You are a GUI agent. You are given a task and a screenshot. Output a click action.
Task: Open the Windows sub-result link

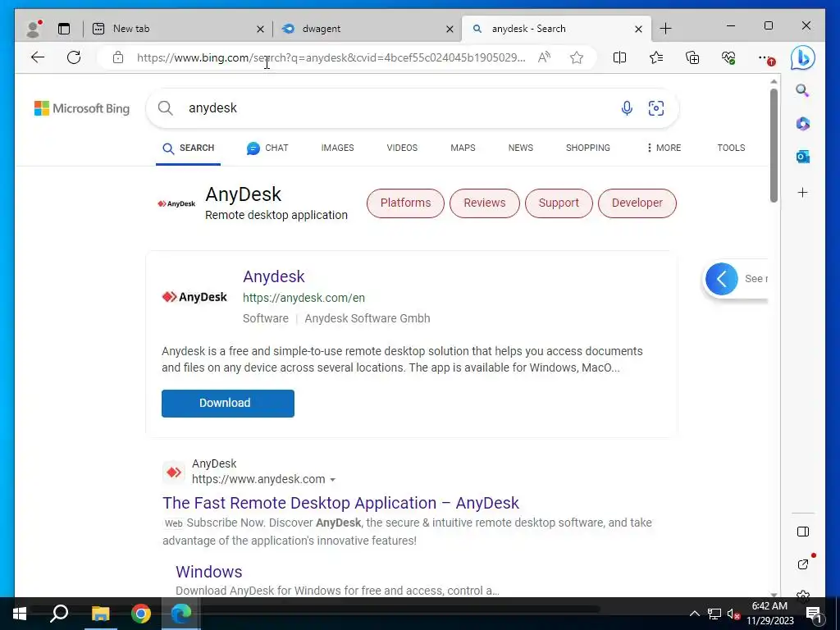click(x=209, y=572)
